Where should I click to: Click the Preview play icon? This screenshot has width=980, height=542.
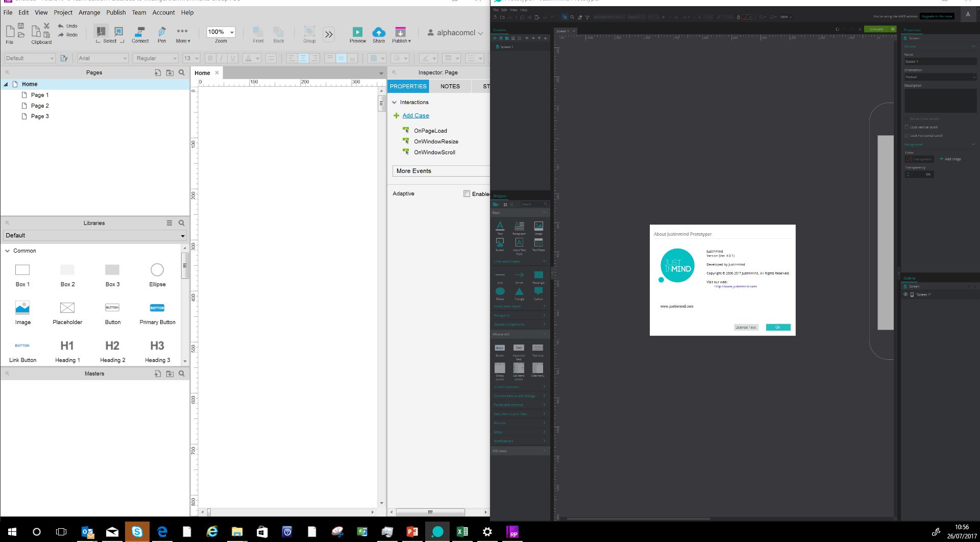(x=357, y=32)
